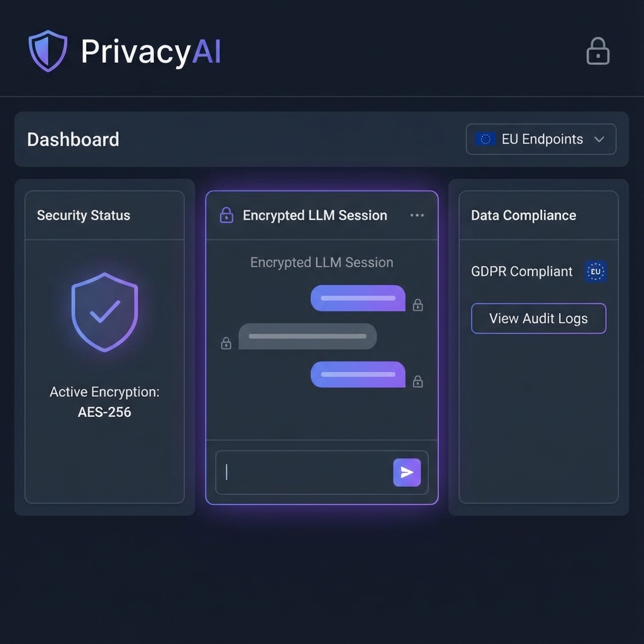Toggle the lock on the bottom purple message

tap(417, 380)
